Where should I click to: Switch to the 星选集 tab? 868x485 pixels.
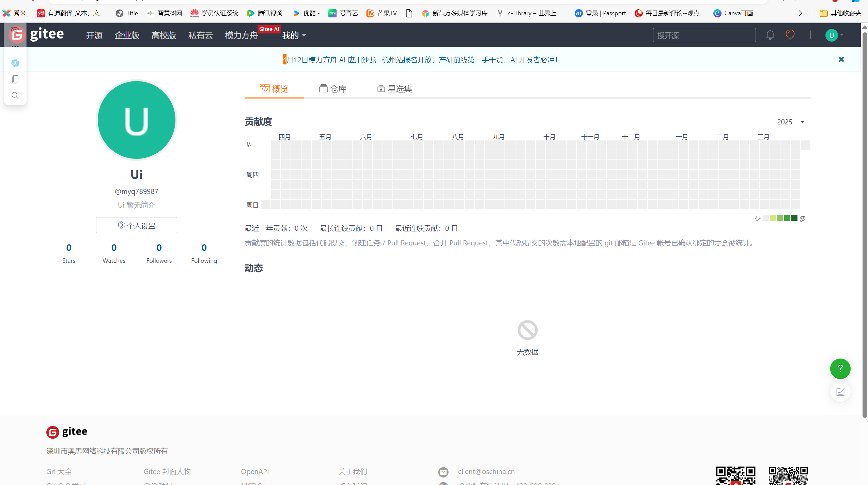coord(395,89)
